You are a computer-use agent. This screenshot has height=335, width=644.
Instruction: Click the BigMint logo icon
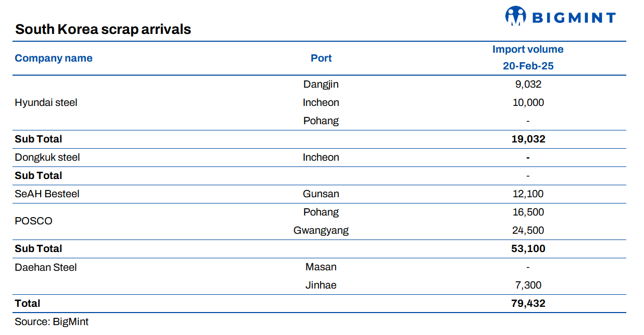[516, 17]
